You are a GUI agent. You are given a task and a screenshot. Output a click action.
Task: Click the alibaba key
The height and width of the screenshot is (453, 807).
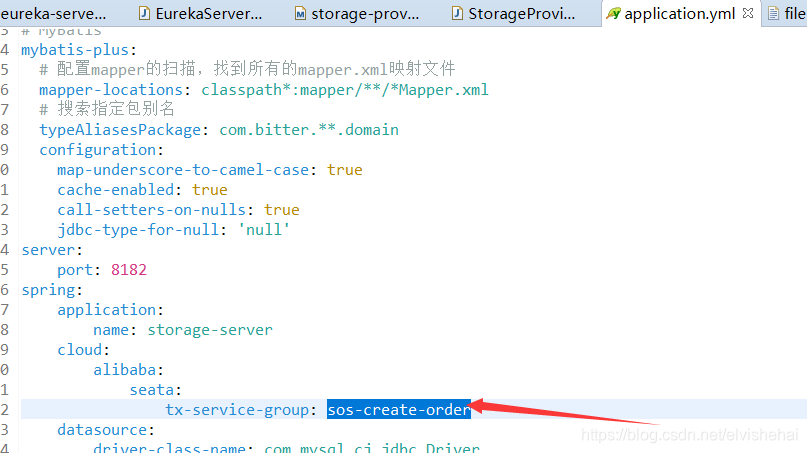pos(125,370)
